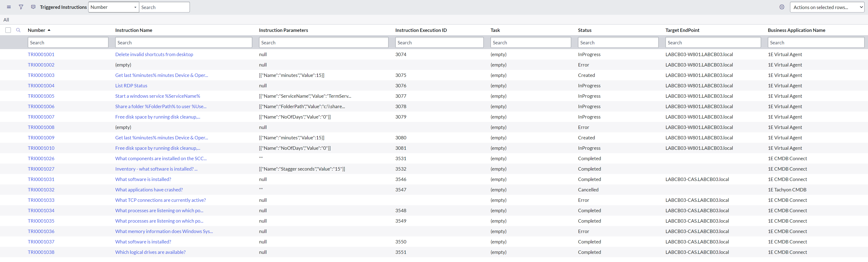
Task: Open record TRI0001002
Action: pyautogui.click(x=41, y=65)
